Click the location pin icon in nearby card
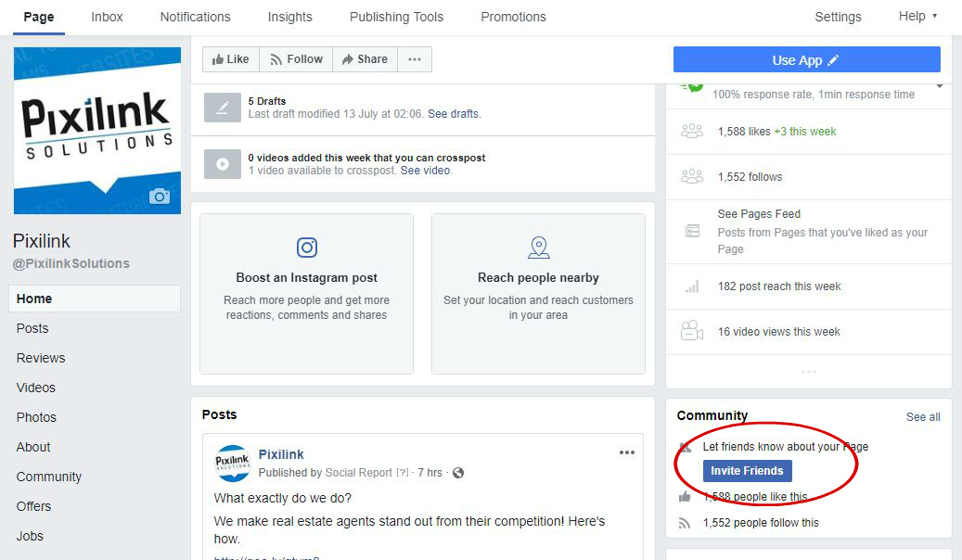 coord(539,248)
